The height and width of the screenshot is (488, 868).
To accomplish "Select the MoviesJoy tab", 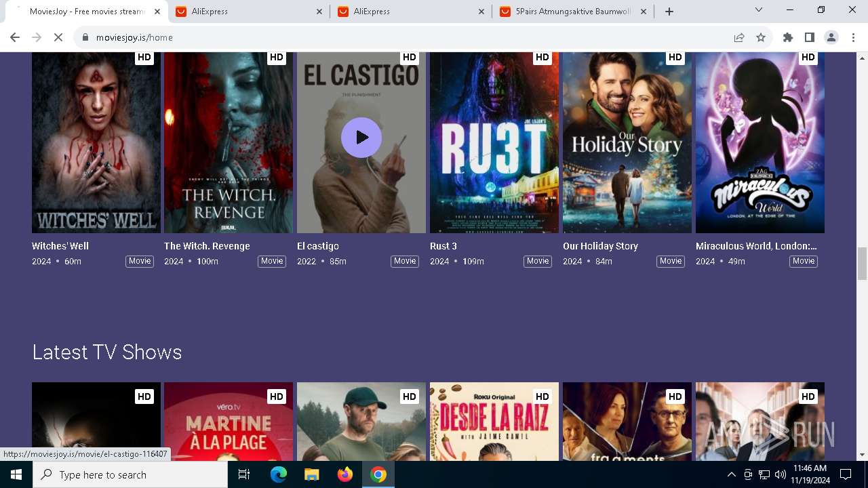I will [x=87, y=12].
